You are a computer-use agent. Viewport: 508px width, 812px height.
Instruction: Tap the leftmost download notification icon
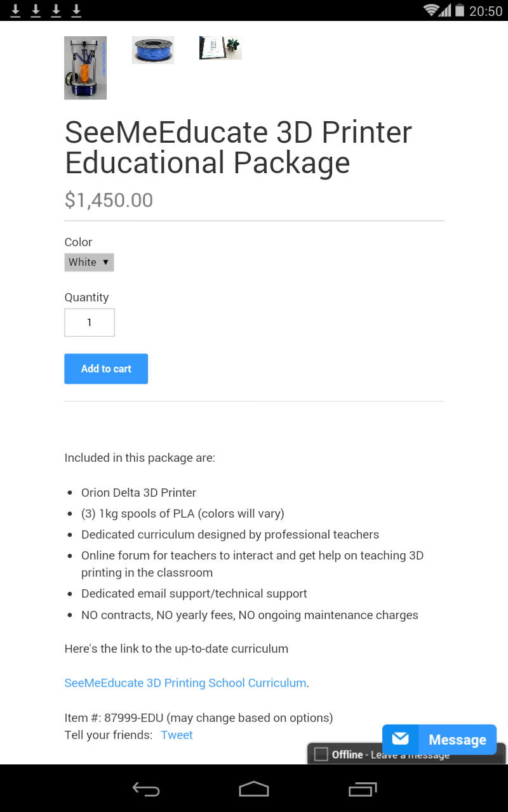[15, 10]
